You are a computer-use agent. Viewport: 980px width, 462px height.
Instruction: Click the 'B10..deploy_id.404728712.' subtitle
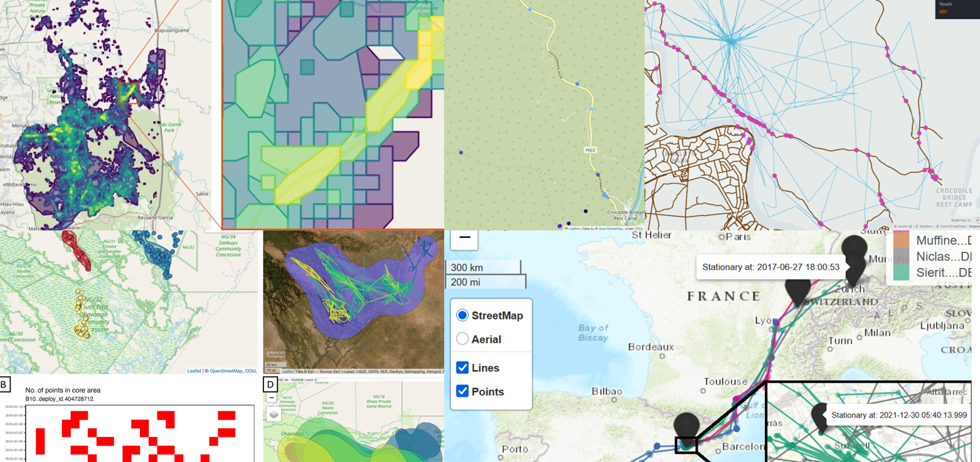pos(60,398)
